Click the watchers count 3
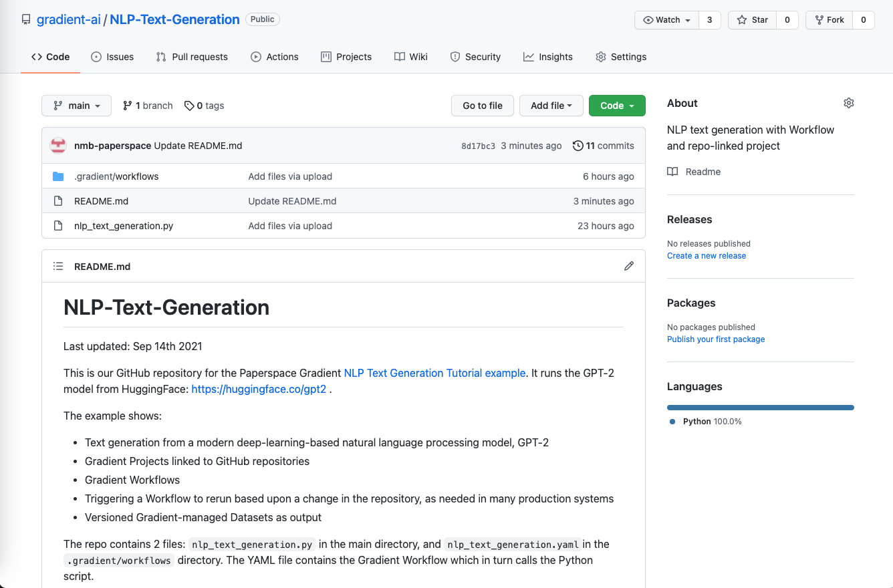Viewport: 893px width, 588px height. [x=709, y=20]
